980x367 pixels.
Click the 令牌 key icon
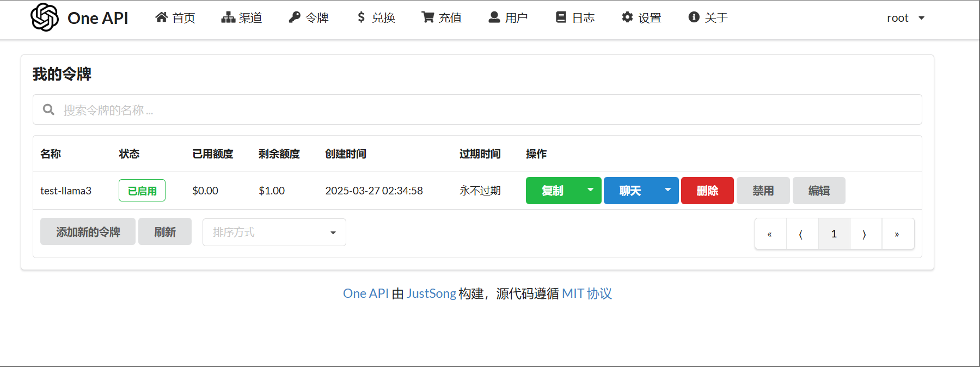pos(295,17)
